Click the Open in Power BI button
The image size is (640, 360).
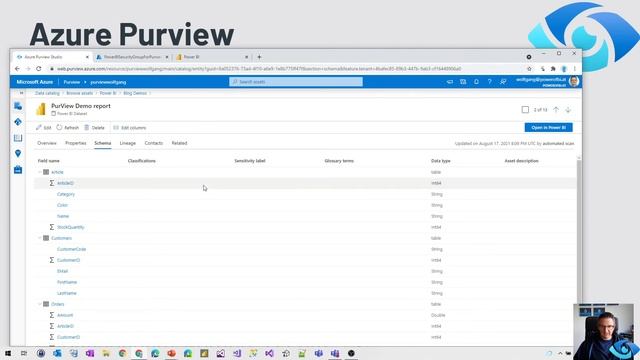click(x=549, y=128)
